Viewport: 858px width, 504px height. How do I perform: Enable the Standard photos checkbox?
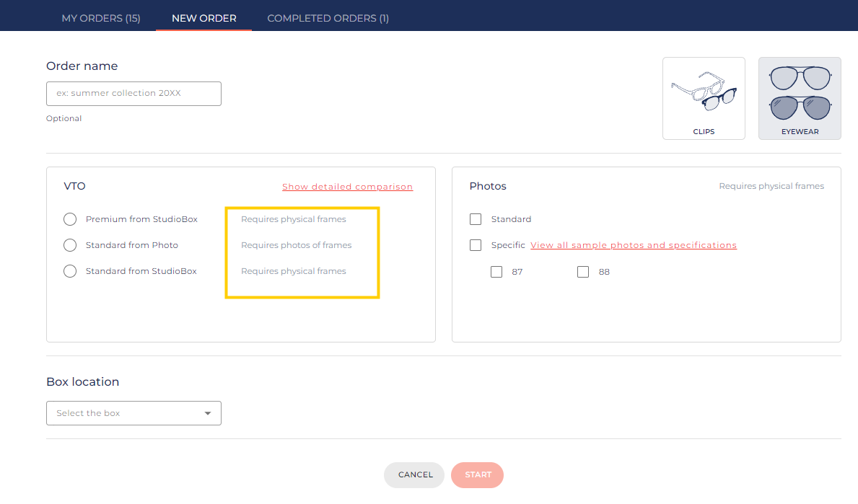(476, 219)
